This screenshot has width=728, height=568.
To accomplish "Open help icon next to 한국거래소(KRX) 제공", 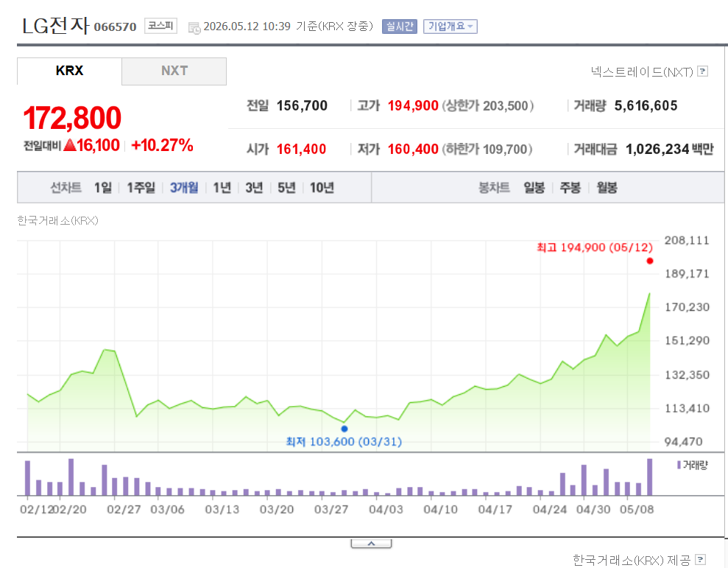I will (701, 560).
